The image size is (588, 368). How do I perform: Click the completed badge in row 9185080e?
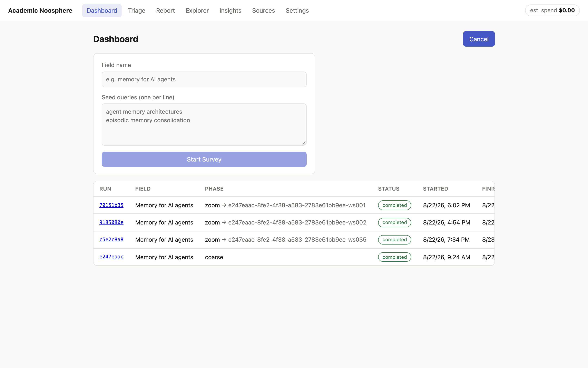pos(395,222)
